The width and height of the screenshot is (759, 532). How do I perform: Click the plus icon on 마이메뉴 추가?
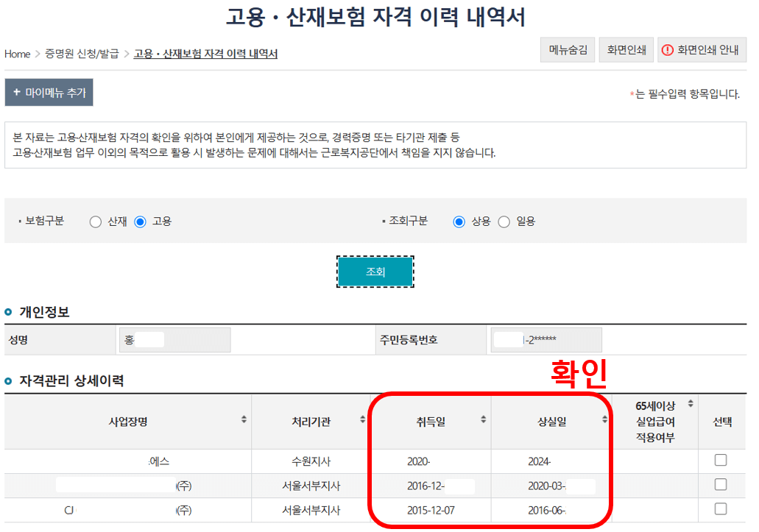(x=18, y=93)
